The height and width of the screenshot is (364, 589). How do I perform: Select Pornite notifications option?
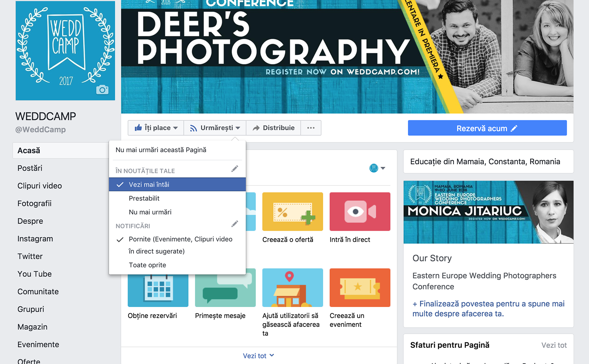177,245
